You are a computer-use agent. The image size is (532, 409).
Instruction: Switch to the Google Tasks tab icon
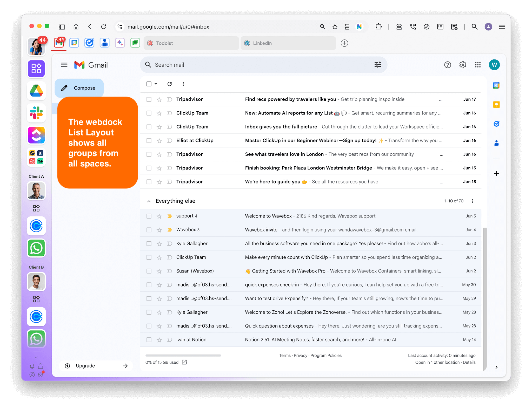pos(89,43)
